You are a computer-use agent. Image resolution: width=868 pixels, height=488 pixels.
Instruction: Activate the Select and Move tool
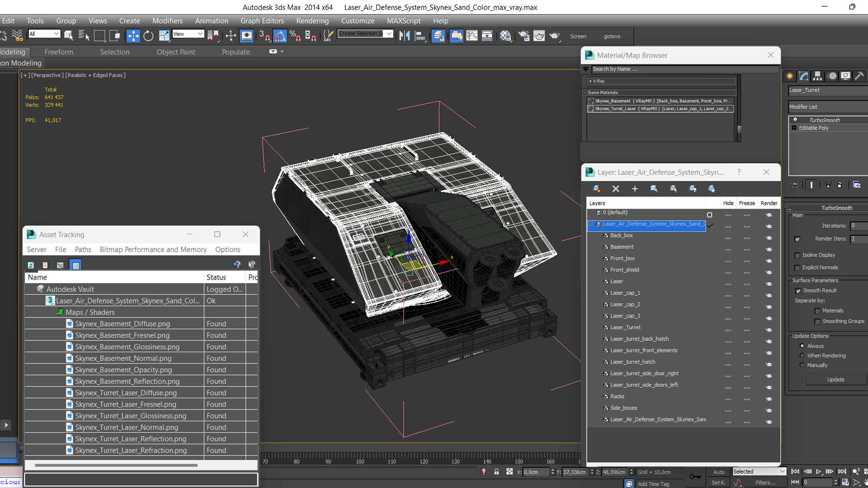click(133, 36)
